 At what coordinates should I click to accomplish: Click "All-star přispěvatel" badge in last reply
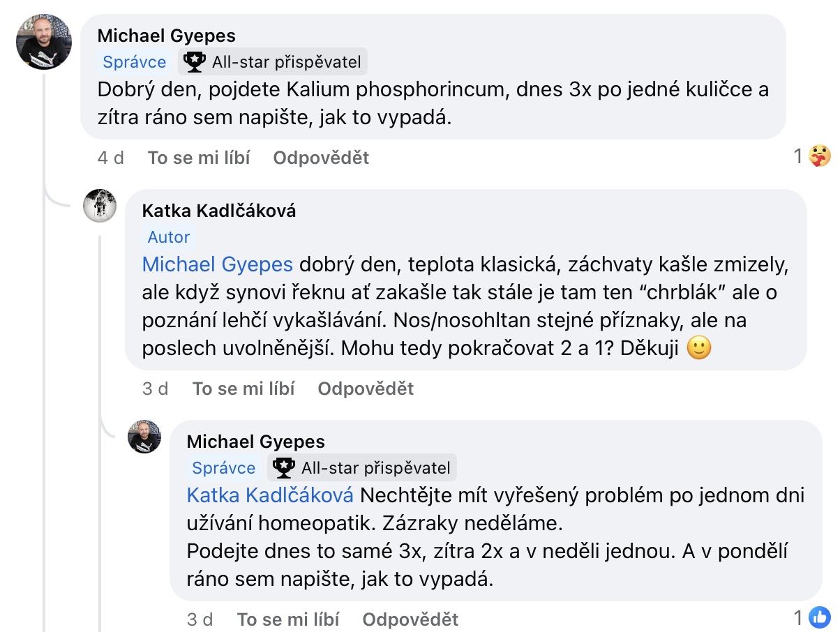pyautogui.click(x=375, y=467)
